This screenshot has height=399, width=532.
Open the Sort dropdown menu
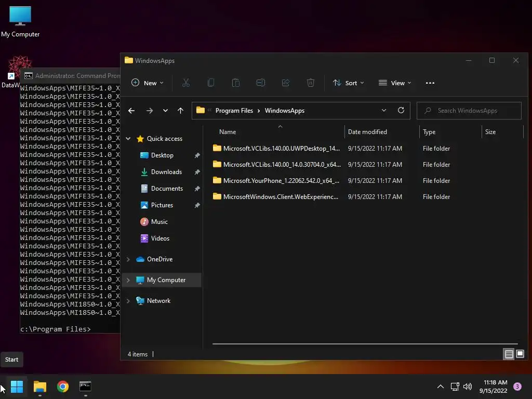tap(349, 83)
